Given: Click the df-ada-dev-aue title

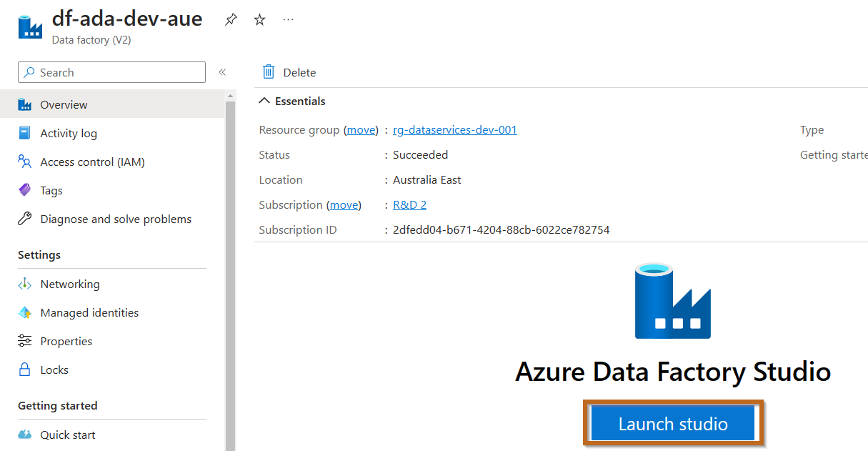Looking at the screenshot, I should pyautogui.click(x=127, y=19).
